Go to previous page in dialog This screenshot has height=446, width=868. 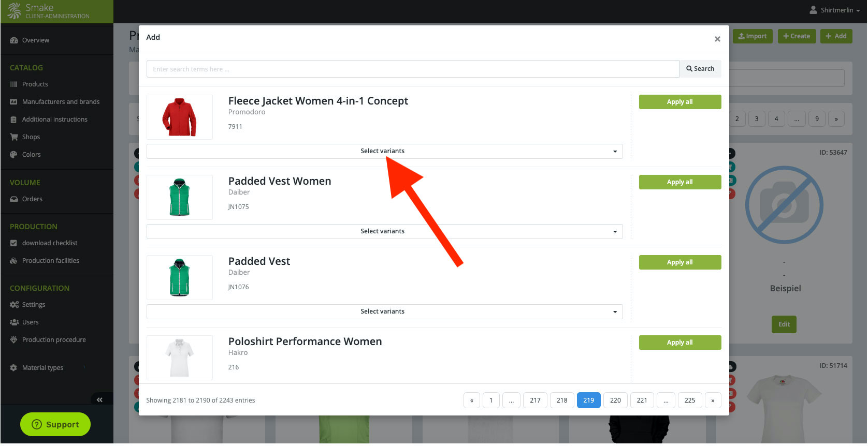pos(472,400)
